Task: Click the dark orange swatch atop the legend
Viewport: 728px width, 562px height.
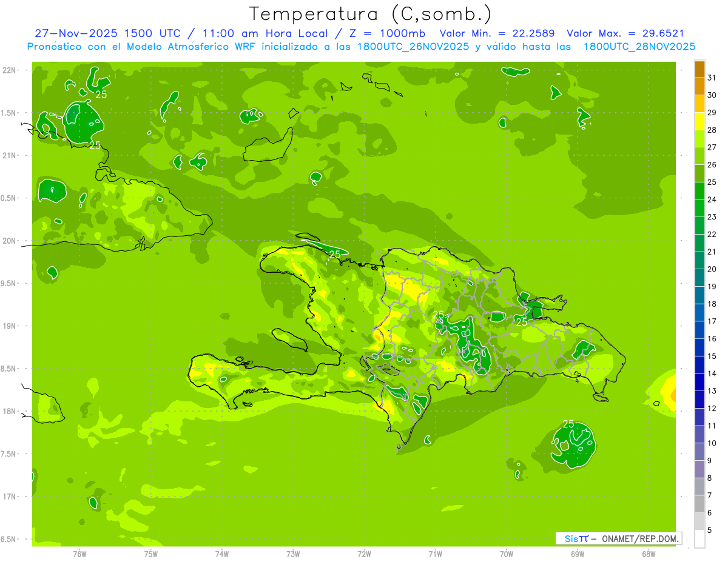Action: [699, 69]
